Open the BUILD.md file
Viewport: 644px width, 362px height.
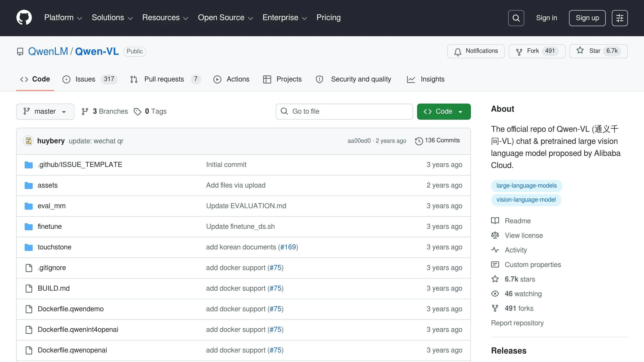[x=54, y=288]
